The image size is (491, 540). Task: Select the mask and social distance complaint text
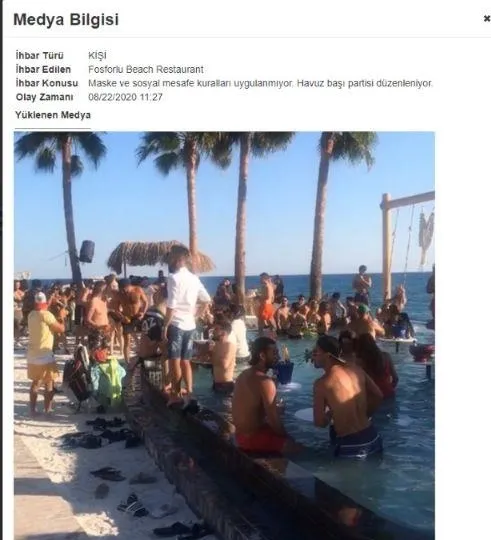260,83
